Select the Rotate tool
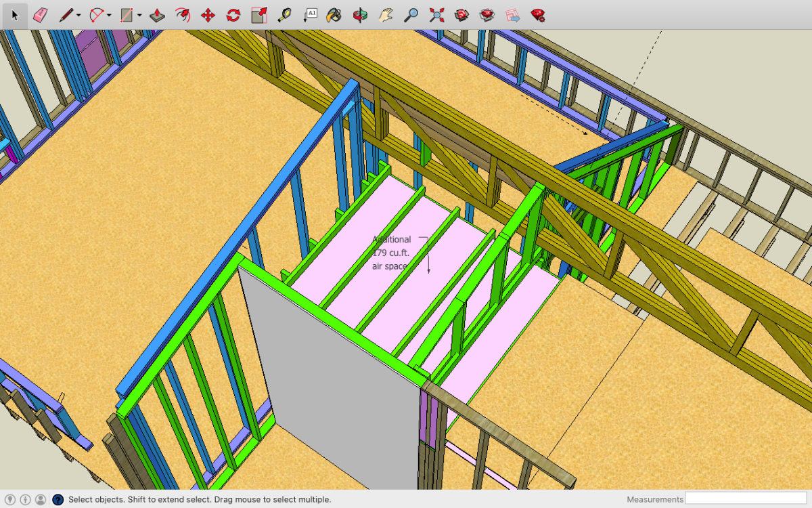The width and height of the screenshot is (812, 508). 233,15
